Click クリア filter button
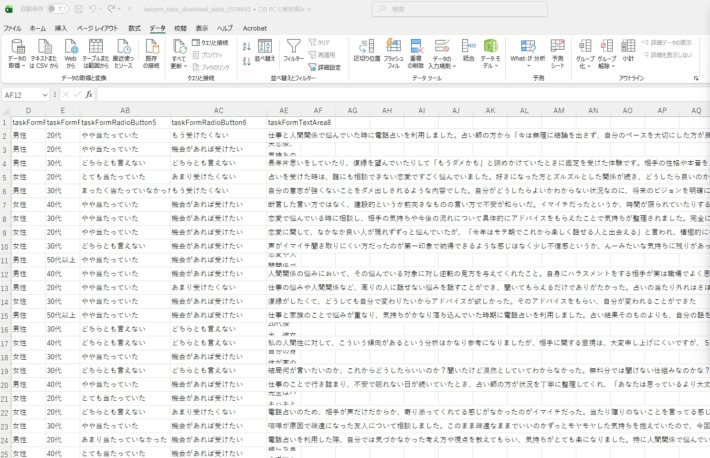Screen dimensions: 710x458 [x=320, y=43]
